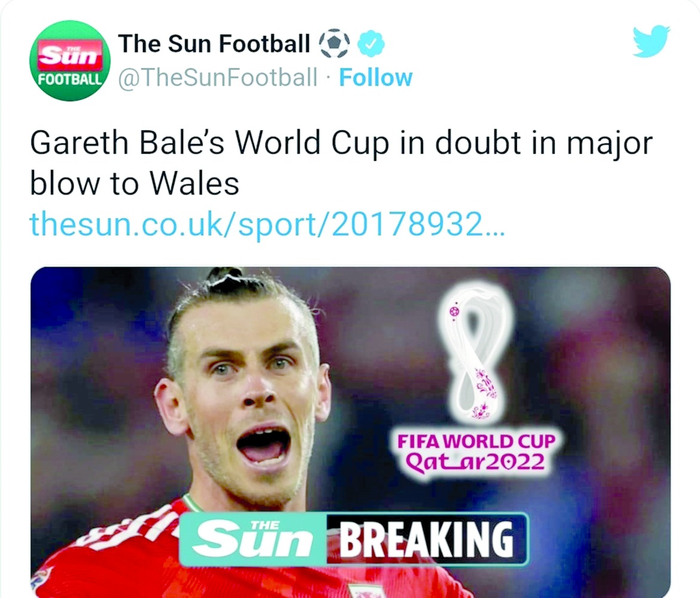Click the BREAKING label on banner
700x598 pixels.
coord(427,539)
